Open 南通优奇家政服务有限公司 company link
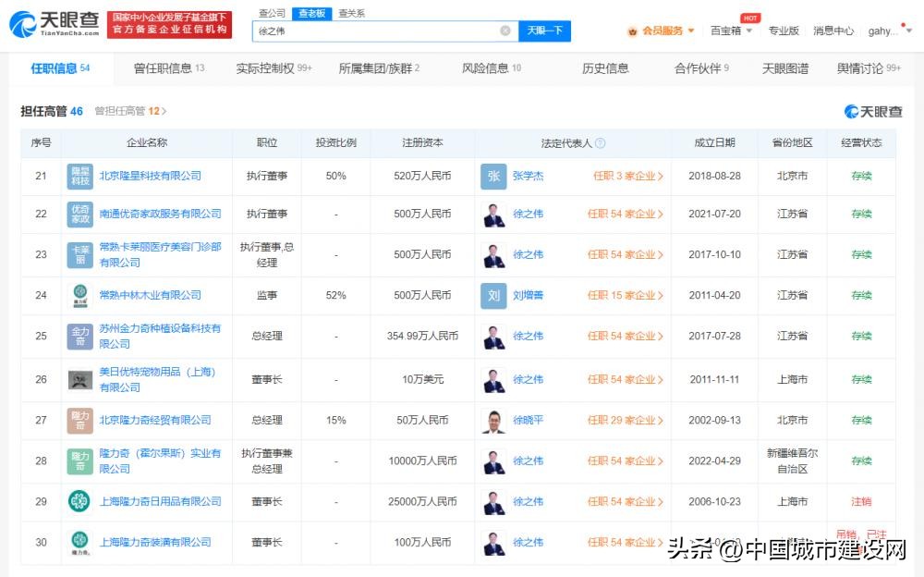Screen dimensions: 924x577 [x=160, y=214]
